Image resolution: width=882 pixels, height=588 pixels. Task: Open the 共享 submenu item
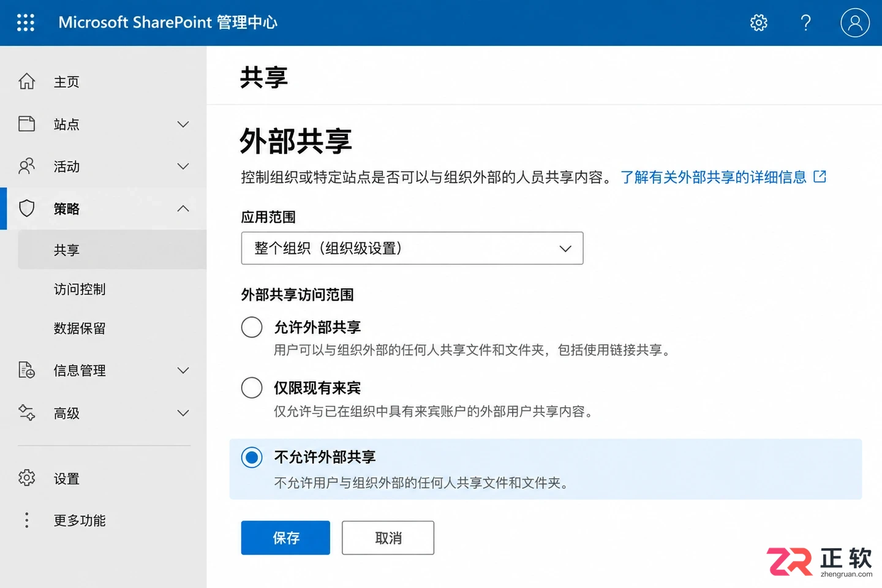point(112,250)
